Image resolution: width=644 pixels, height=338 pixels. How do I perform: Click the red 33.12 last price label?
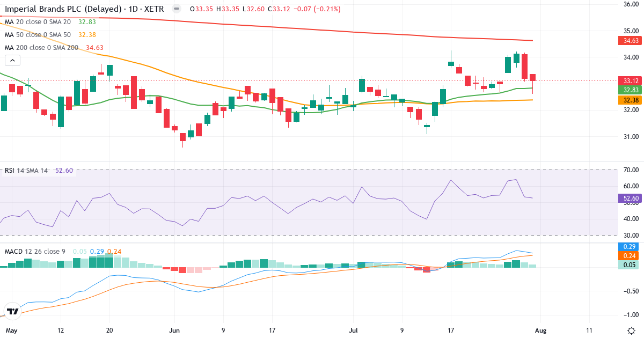(x=631, y=81)
